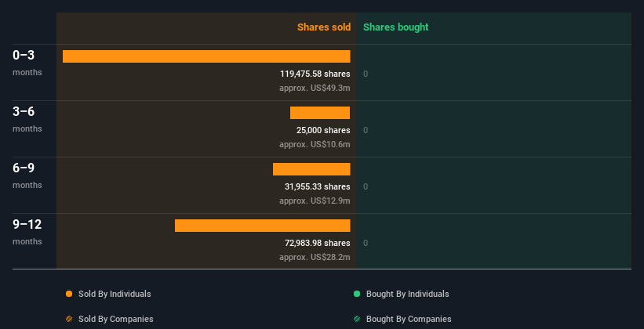Select the Bought By Individuals legend label
This screenshot has height=329, width=644.
tap(407, 294)
